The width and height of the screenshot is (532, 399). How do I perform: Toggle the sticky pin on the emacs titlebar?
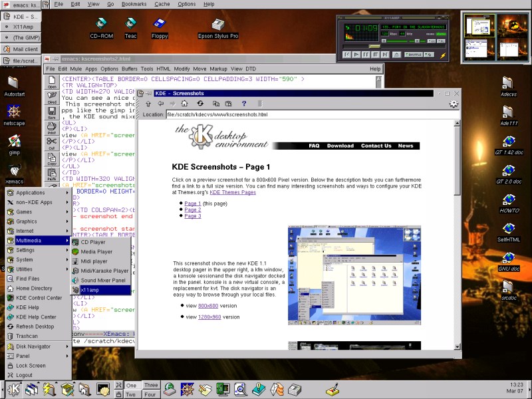[55, 59]
